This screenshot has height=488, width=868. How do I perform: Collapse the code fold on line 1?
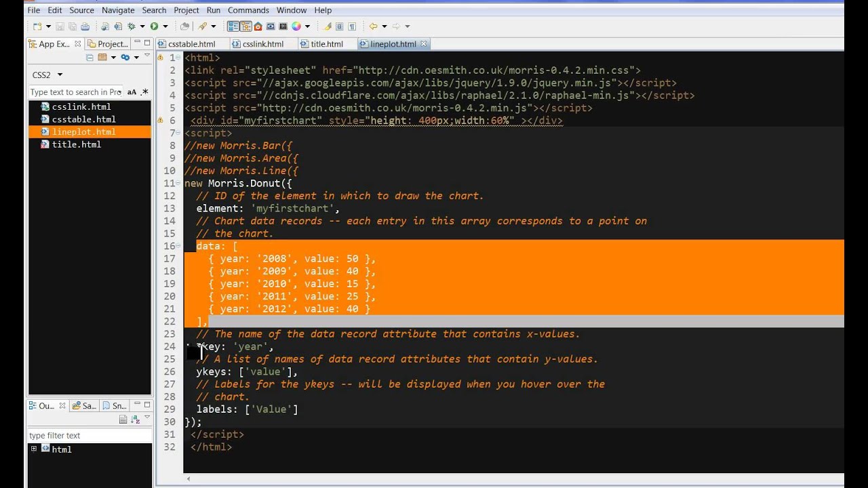click(179, 58)
